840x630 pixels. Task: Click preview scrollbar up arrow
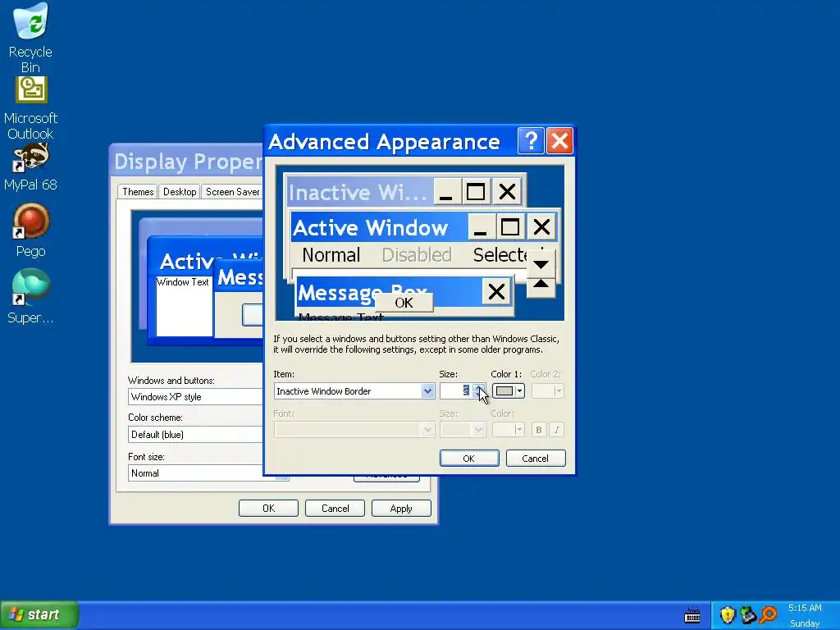[x=541, y=285]
